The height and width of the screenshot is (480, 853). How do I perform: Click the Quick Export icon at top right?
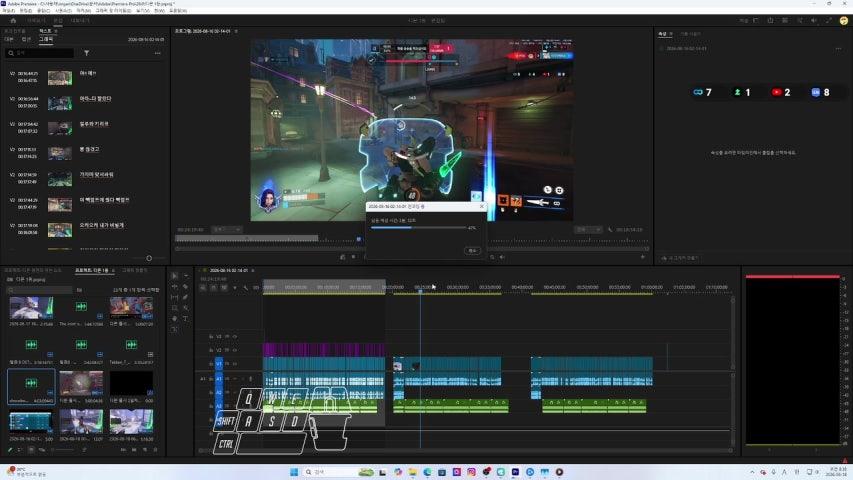(770, 21)
